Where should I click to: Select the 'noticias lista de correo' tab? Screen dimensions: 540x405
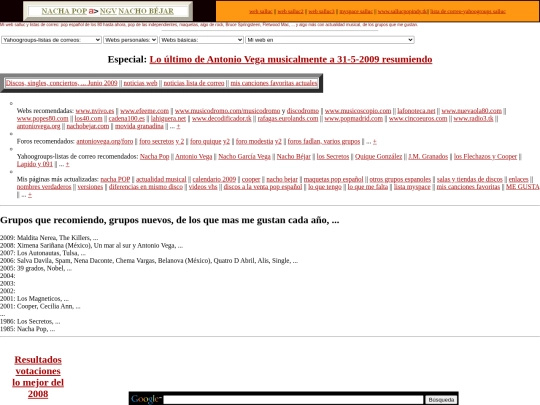[x=194, y=83]
